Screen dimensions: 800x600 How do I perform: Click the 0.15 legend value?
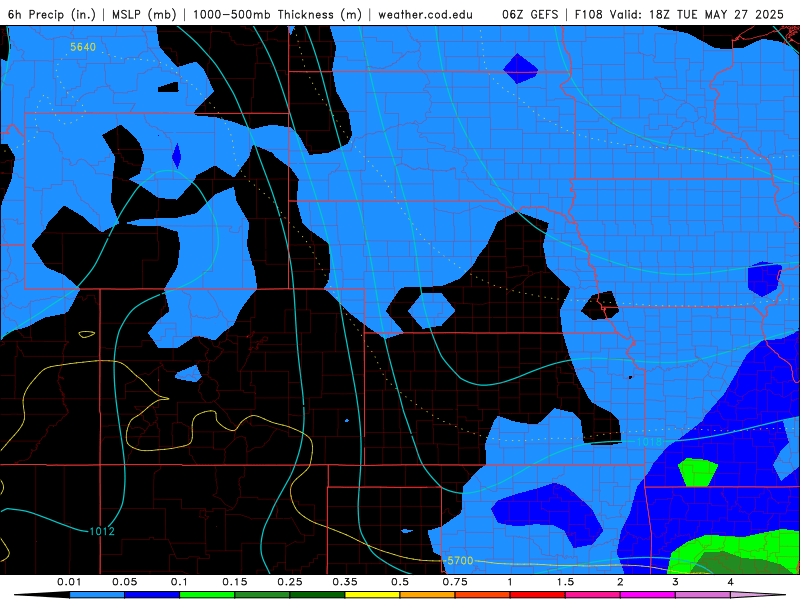(235, 582)
